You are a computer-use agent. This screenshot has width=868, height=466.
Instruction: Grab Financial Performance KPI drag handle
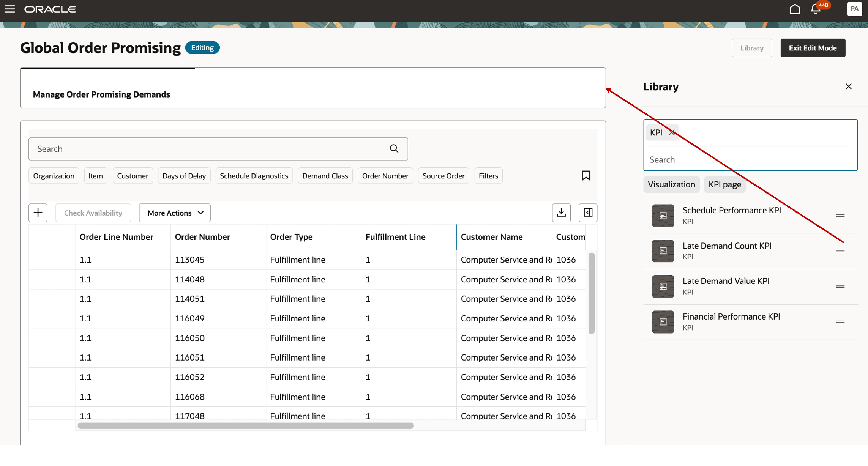pyautogui.click(x=840, y=322)
